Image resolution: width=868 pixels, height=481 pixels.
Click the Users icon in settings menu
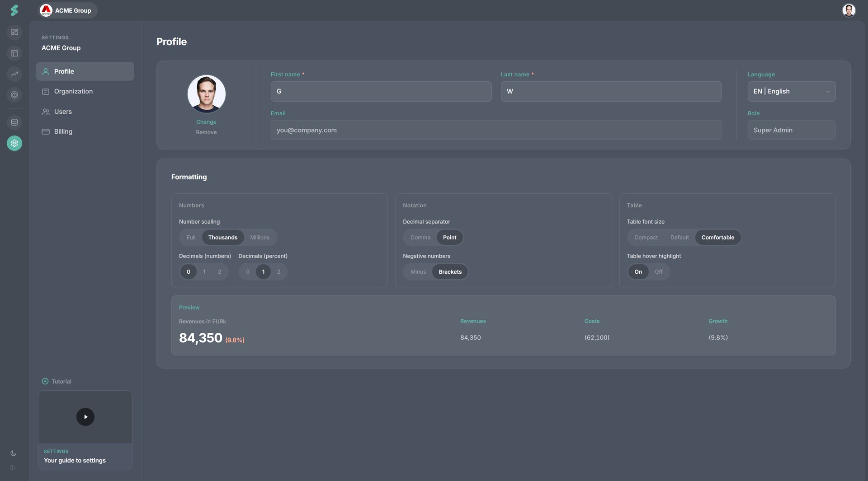46,112
